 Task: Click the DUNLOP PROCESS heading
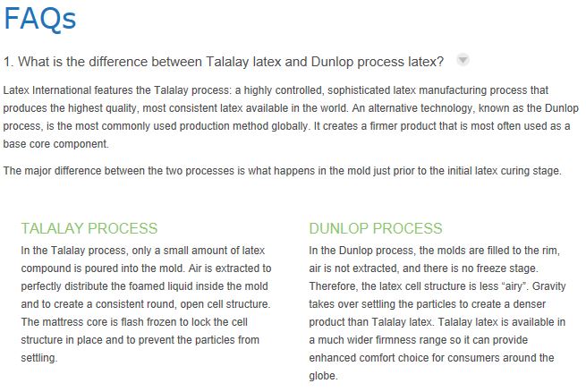(x=376, y=228)
